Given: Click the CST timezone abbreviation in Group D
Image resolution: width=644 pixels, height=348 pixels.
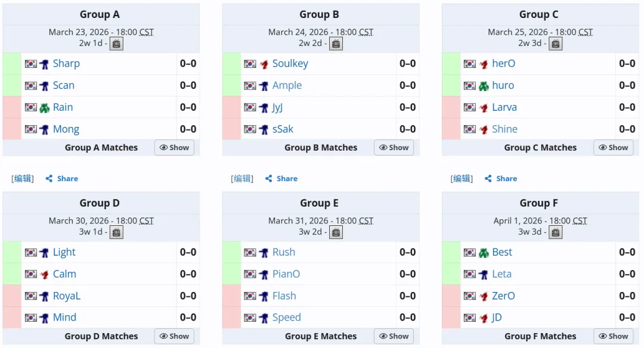Looking at the screenshot, I should 146,221.
